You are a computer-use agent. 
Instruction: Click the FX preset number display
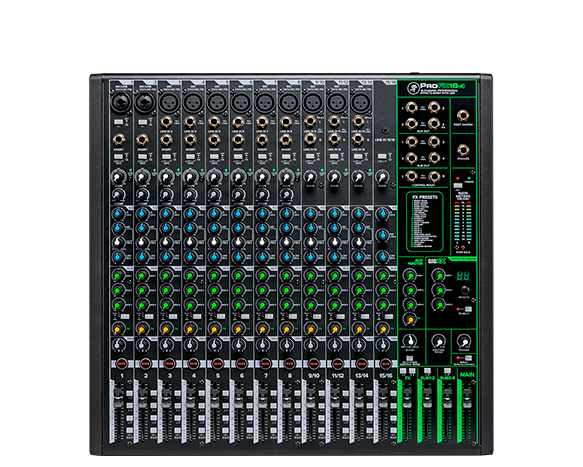(463, 276)
